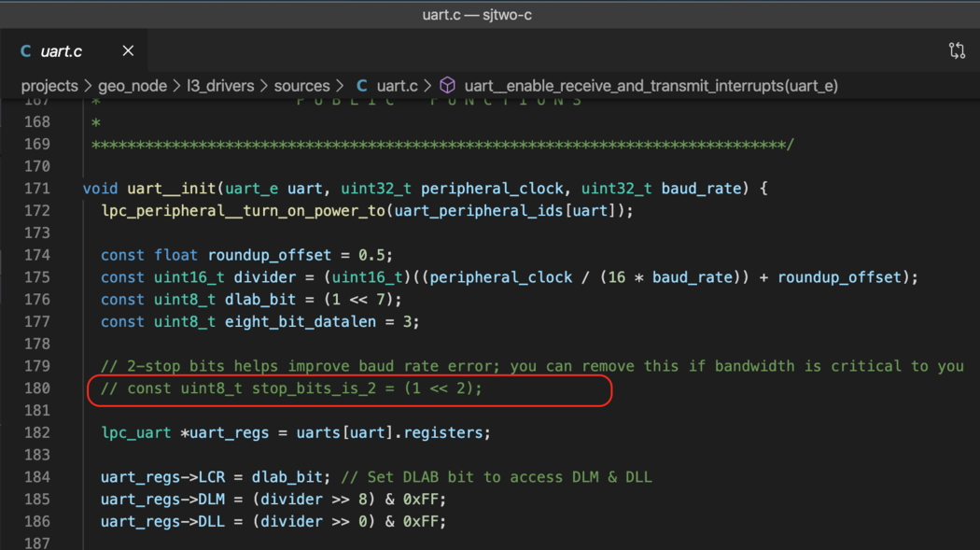Viewport: 980px width, 550px height.
Task: Open the projects breadcrumb
Action: (49, 86)
